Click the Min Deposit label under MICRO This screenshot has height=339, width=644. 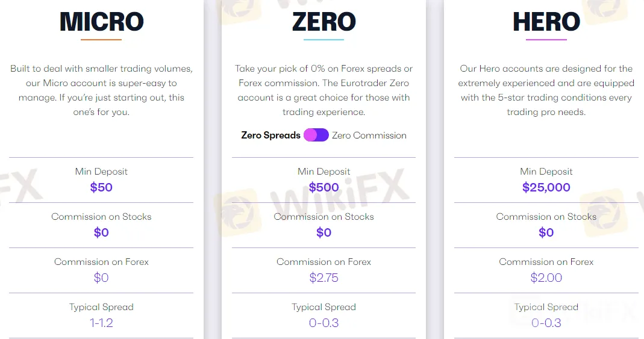click(x=101, y=172)
